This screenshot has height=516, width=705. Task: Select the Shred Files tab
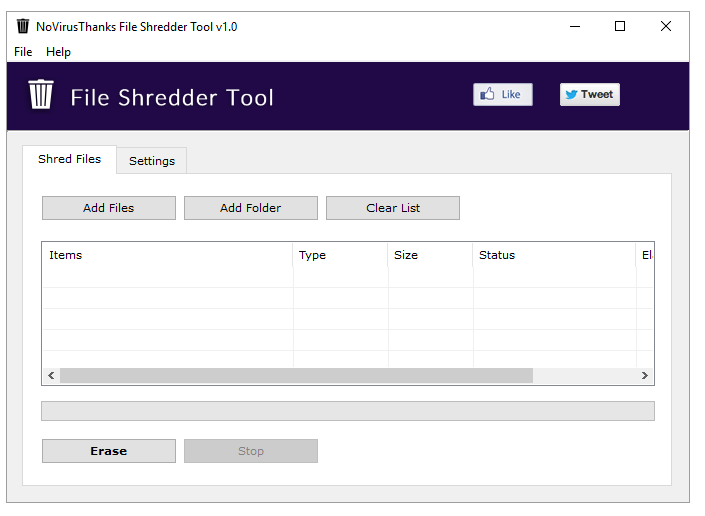pyautogui.click(x=70, y=159)
